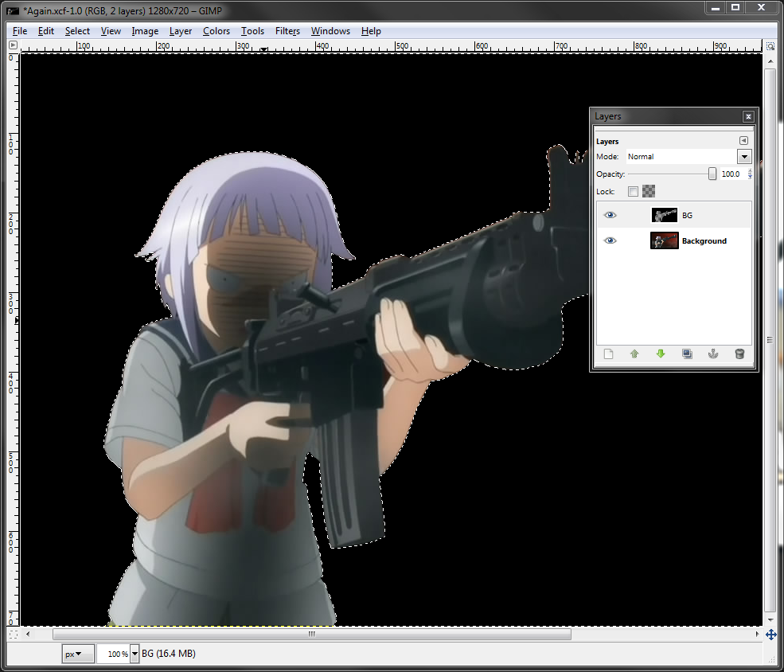This screenshot has height=672, width=784.
Task: Select the Background layer thumbnail
Action: click(664, 240)
